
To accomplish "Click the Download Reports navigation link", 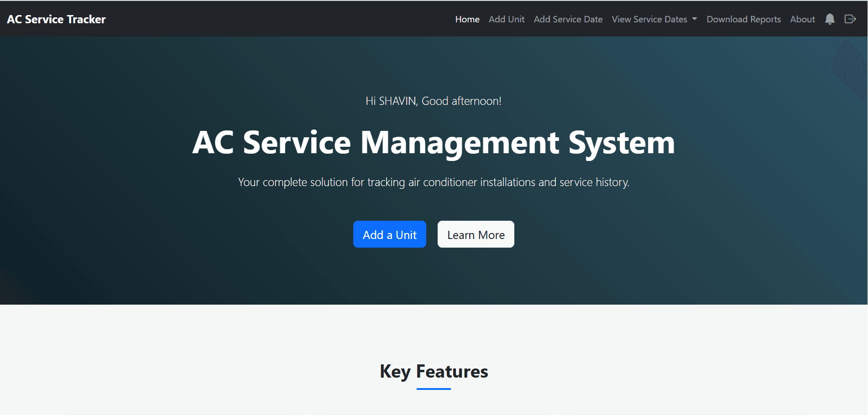I will (743, 19).
